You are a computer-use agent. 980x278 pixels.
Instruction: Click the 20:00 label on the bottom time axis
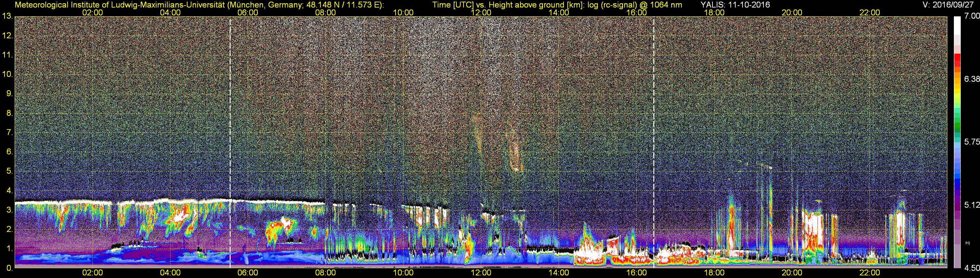coord(792,273)
